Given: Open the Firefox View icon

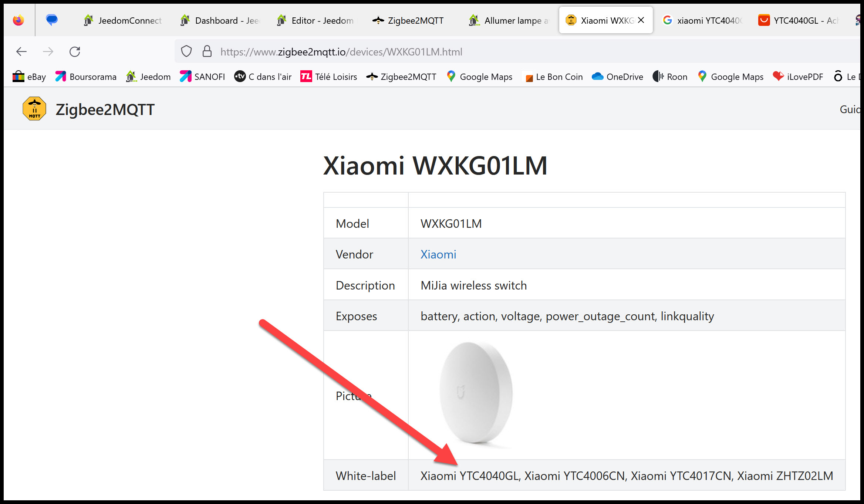Looking at the screenshot, I should (18, 20).
